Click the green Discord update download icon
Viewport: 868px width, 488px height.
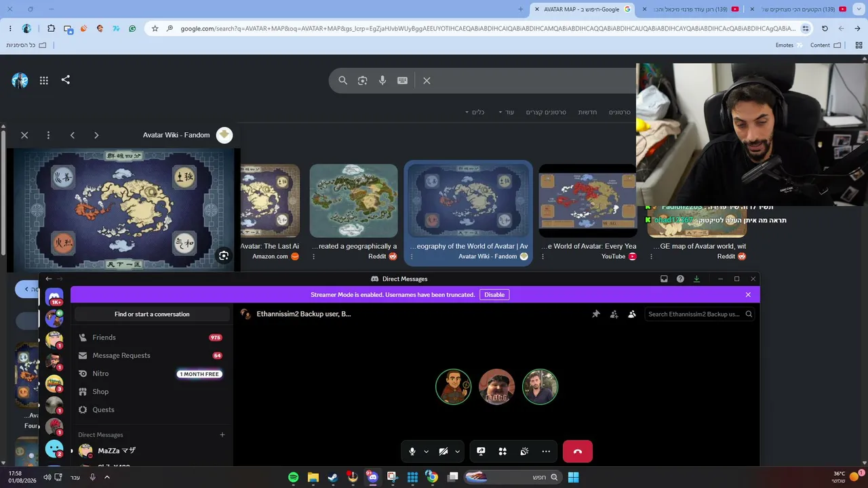696,279
